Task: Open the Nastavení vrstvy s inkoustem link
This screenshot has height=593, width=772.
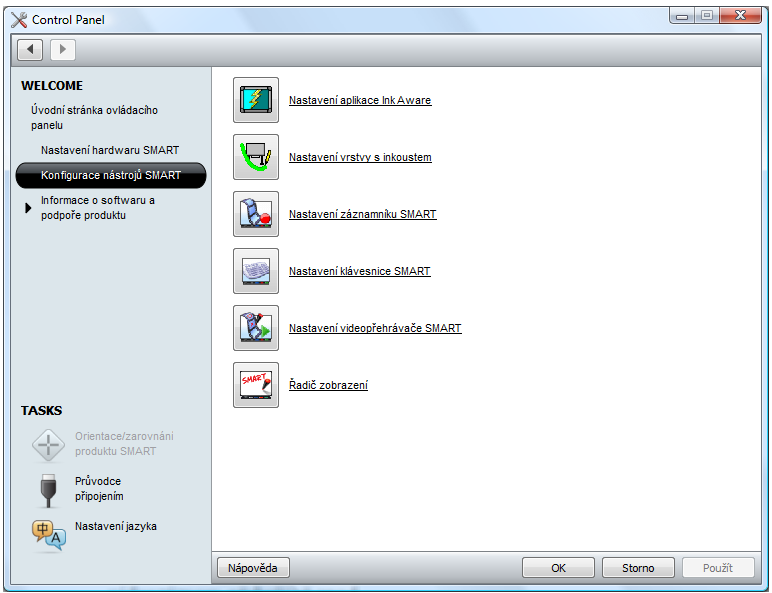Action: pos(360,157)
